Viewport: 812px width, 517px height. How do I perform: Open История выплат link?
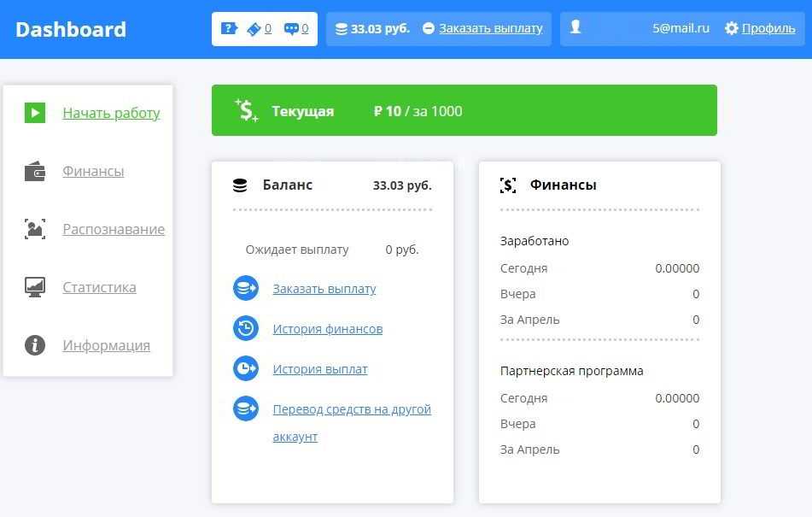(x=320, y=369)
